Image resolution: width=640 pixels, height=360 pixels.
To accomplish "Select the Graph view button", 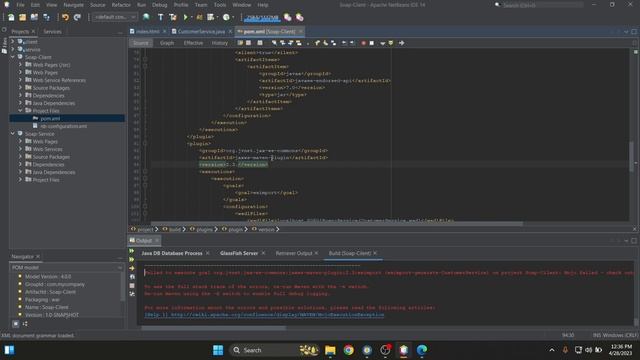I will [x=167, y=43].
